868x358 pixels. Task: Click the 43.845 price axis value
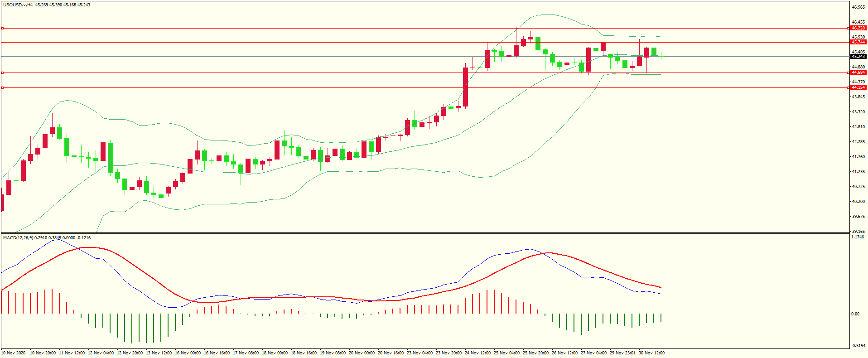[x=858, y=97]
